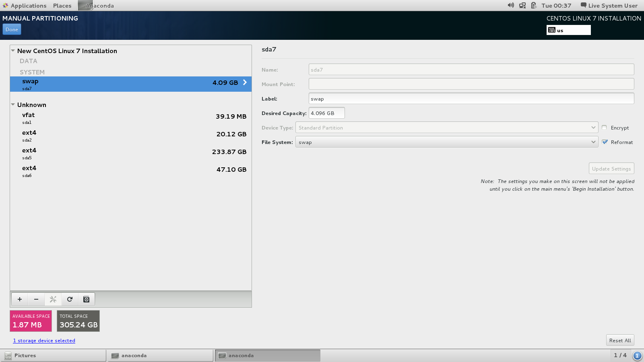Open the clock Tue 00:37
Screen dimensions: 644x362
pos(556,6)
